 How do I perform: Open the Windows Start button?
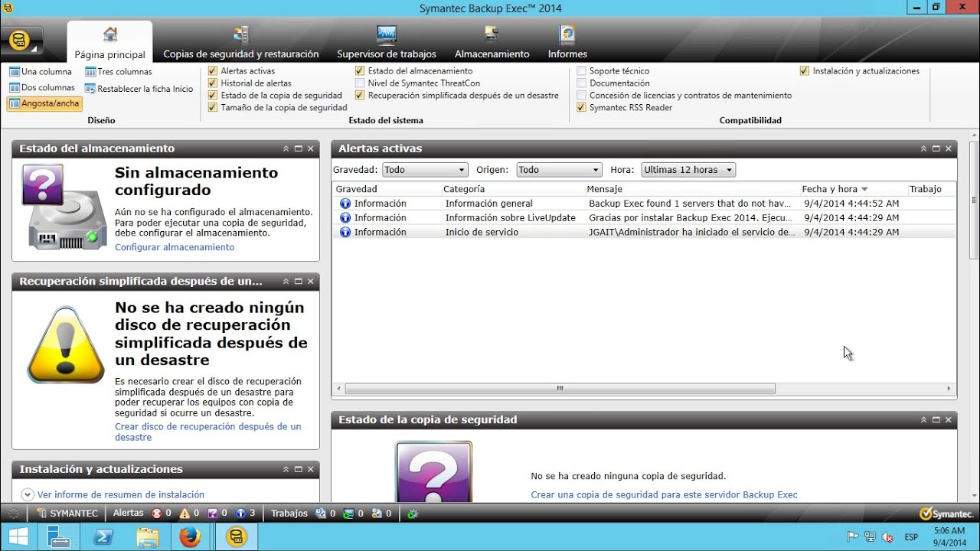point(18,536)
